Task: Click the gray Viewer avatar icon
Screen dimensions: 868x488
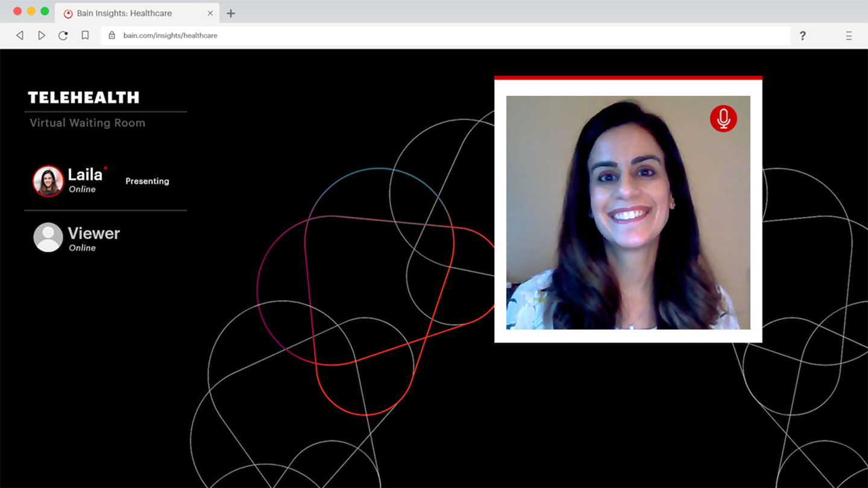Action: click(48, 237)
